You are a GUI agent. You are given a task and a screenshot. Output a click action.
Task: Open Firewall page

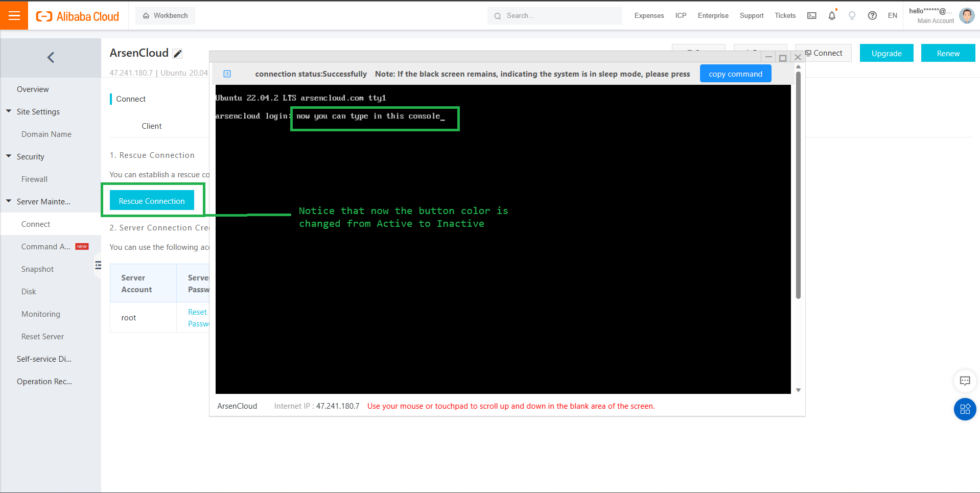pyautogui.click(x=34, y=179)
